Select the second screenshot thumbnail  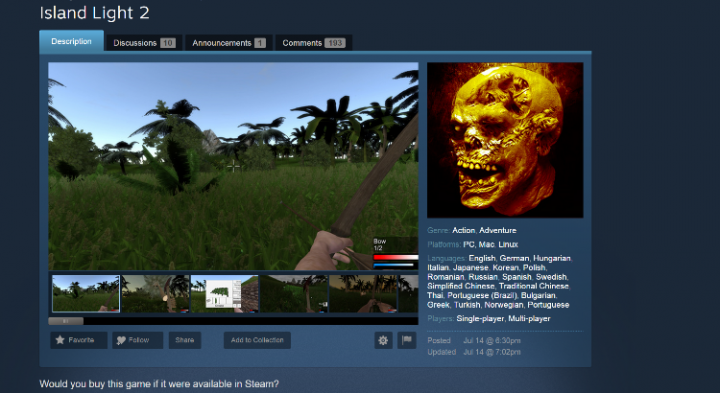(x=155, y=294)
